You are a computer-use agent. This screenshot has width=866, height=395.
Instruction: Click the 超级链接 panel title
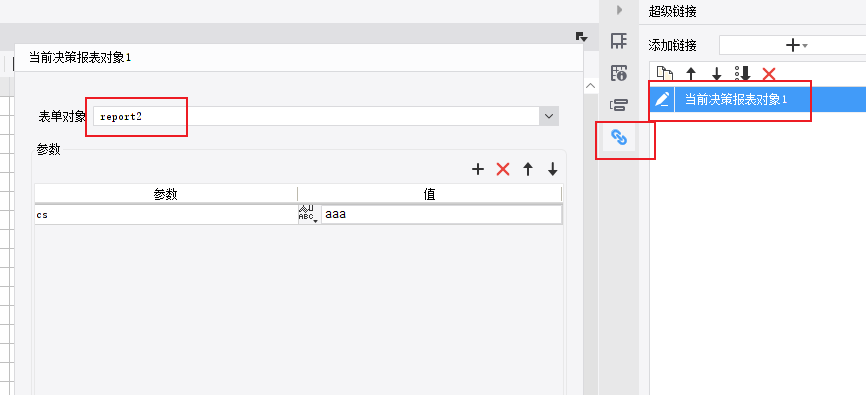coord(672,12)
